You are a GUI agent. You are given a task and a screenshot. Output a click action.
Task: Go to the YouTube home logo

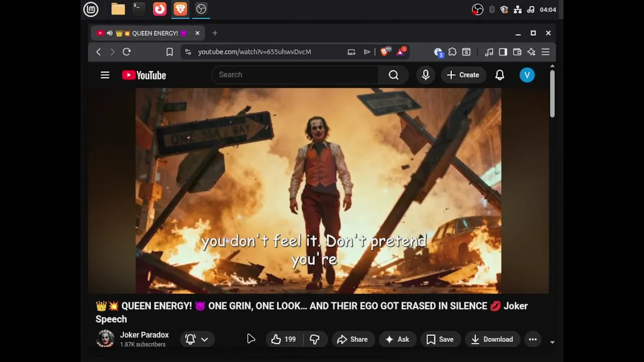point(144,75)
